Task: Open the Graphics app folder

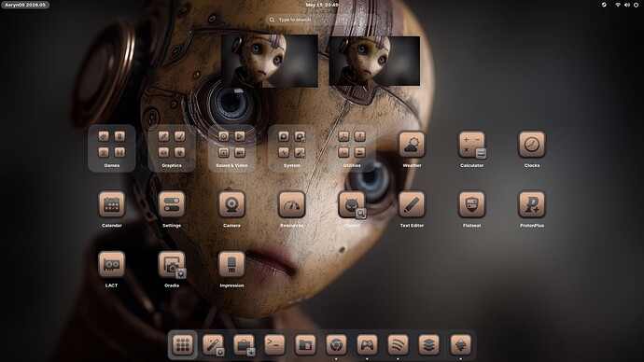Action: coord(172,148)
